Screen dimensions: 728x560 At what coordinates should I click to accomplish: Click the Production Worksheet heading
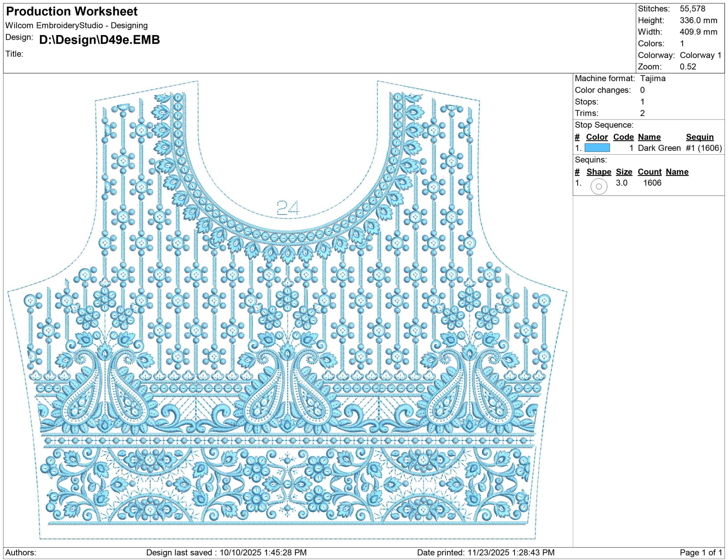pos(72,12)
